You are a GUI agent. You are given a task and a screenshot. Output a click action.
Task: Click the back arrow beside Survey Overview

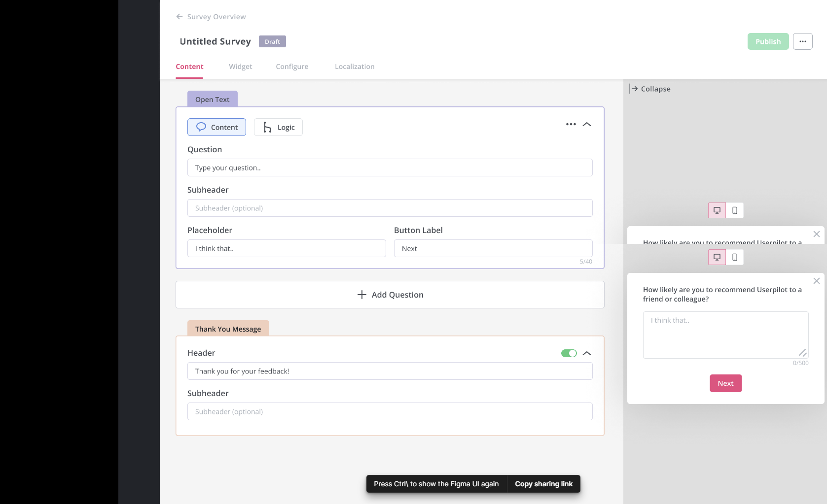180,17
